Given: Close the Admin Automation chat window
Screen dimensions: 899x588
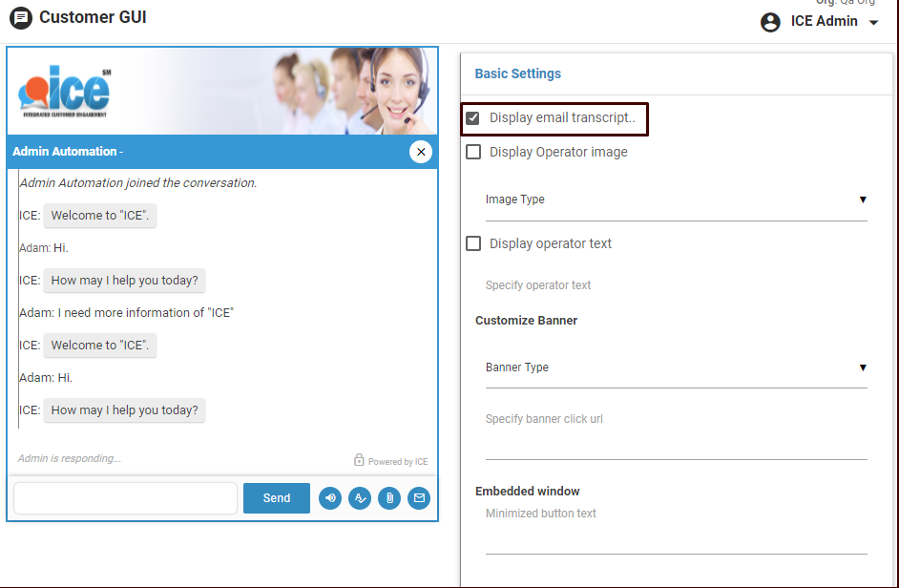Looking at the screenshot, I should pos(421,152).
